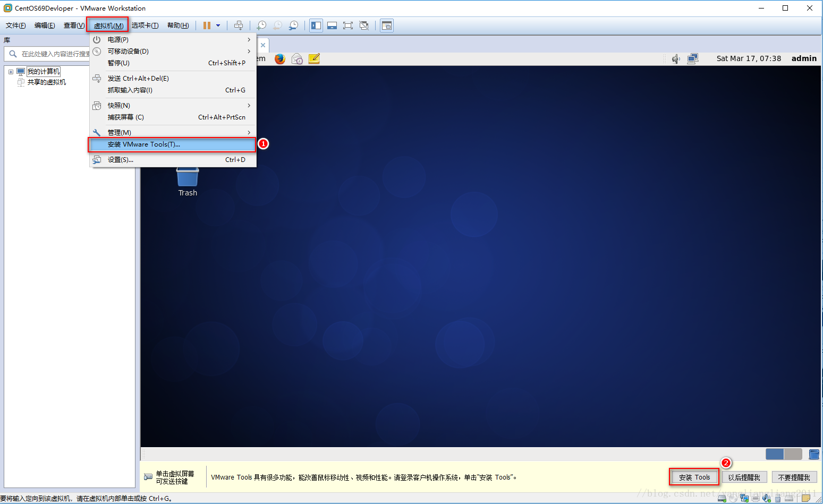Click the Sat Mar 17, 07:38 clock
The image size is (823, 504).
click(749, 59)
